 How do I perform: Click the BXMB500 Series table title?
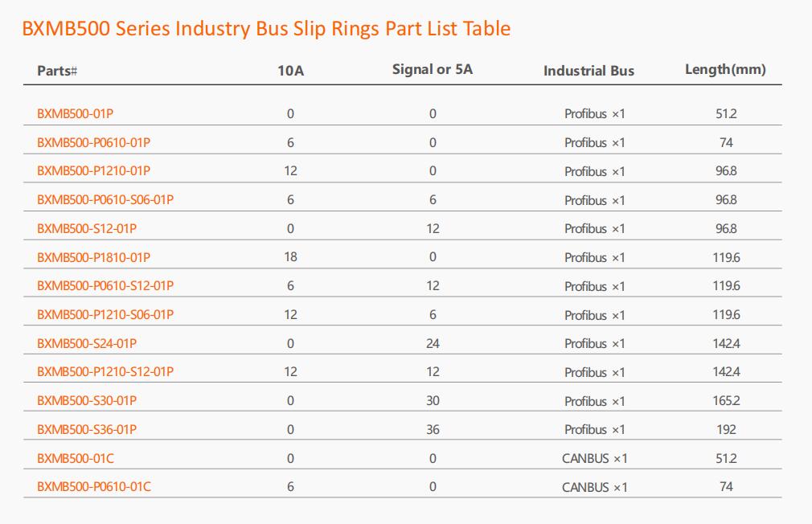tap(266, 28)
